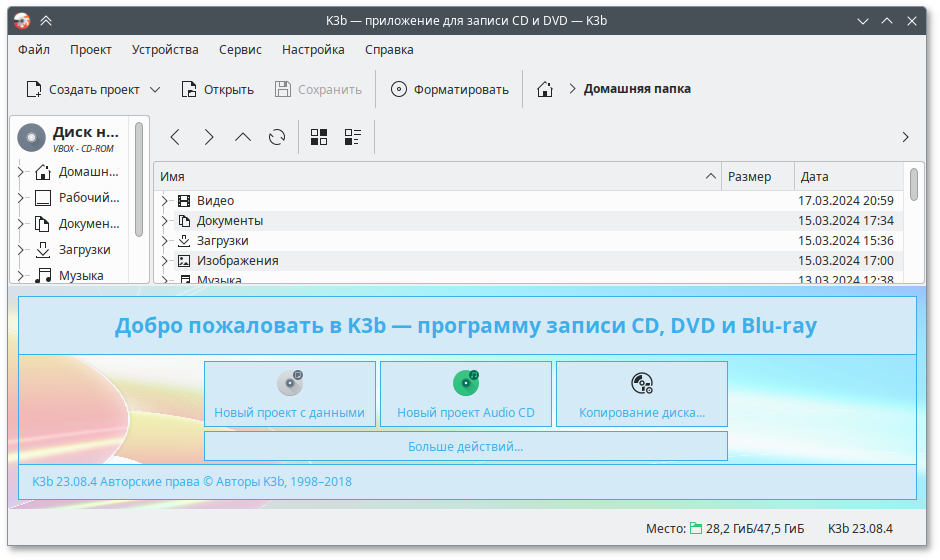Click the date 15.03.2024 15:36
940x560 pixels.
(846, 241)
